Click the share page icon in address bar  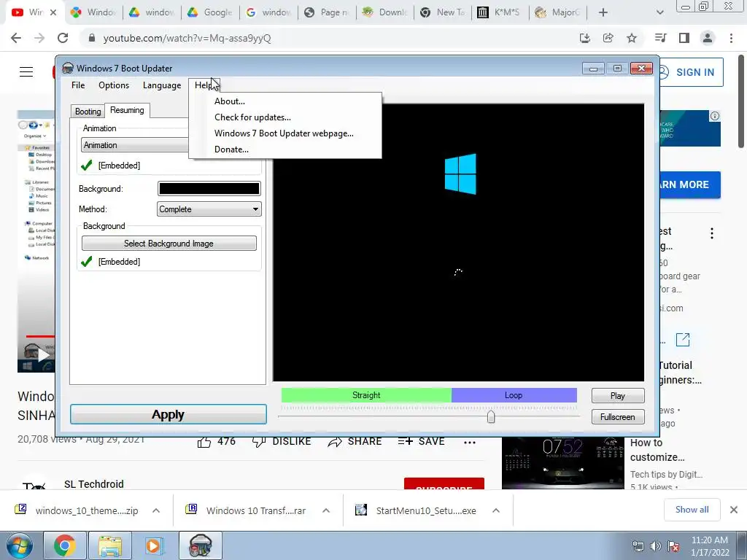point(608,38)
